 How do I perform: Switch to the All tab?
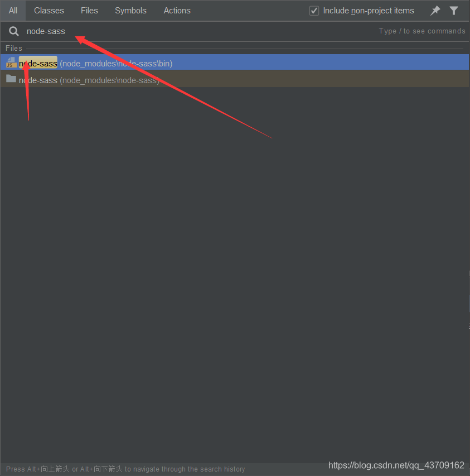coord(13,11)
